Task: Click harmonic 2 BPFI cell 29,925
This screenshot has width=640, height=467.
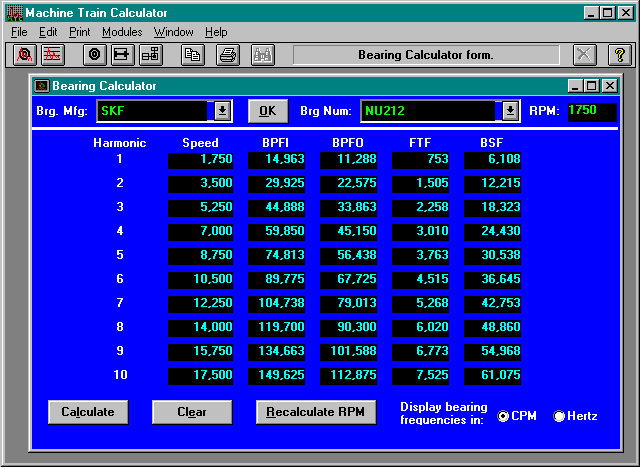Action: [276, 184]
